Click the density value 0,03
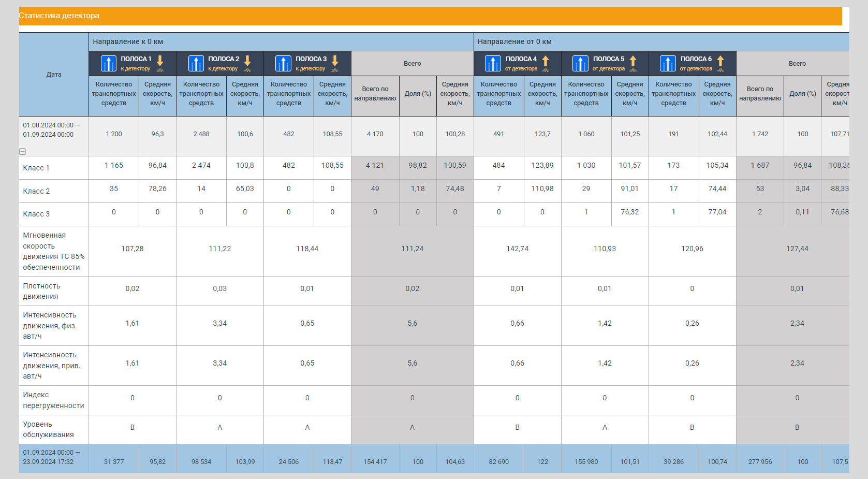The width and height of the screenshot is (868, 479). pos(220,288)
